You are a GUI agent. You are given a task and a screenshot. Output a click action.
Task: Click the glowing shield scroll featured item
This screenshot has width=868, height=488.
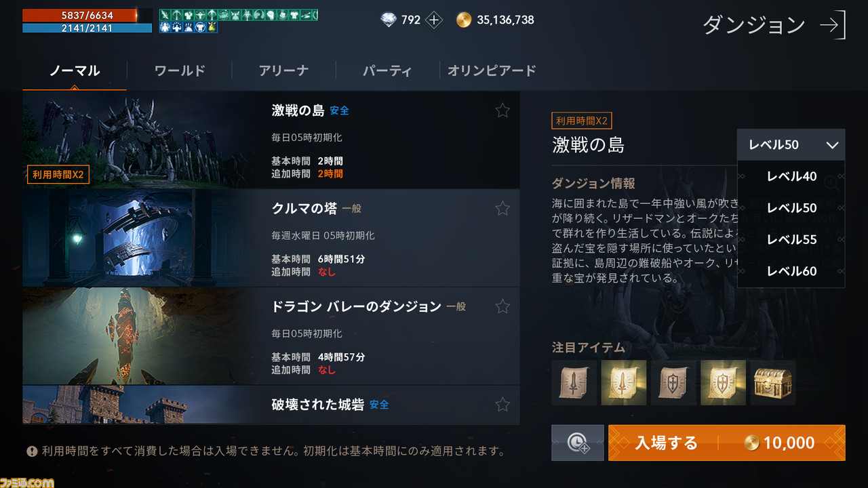coord(723,383)
